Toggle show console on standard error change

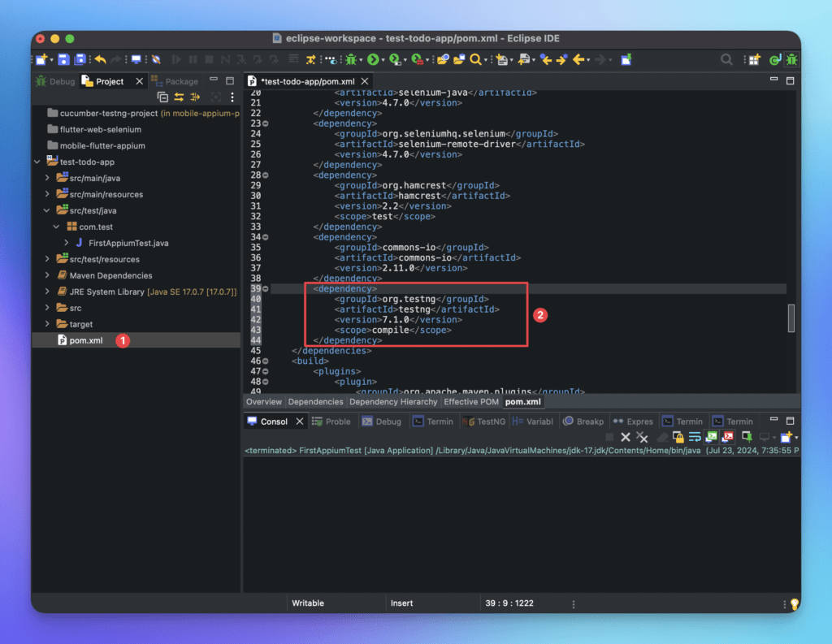(x=728, y=437)
